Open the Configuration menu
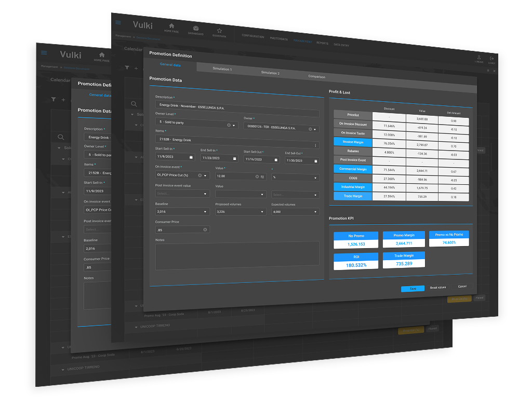This screenshot has width=532, height=405. pyautogui.click(x=253, y=36)
